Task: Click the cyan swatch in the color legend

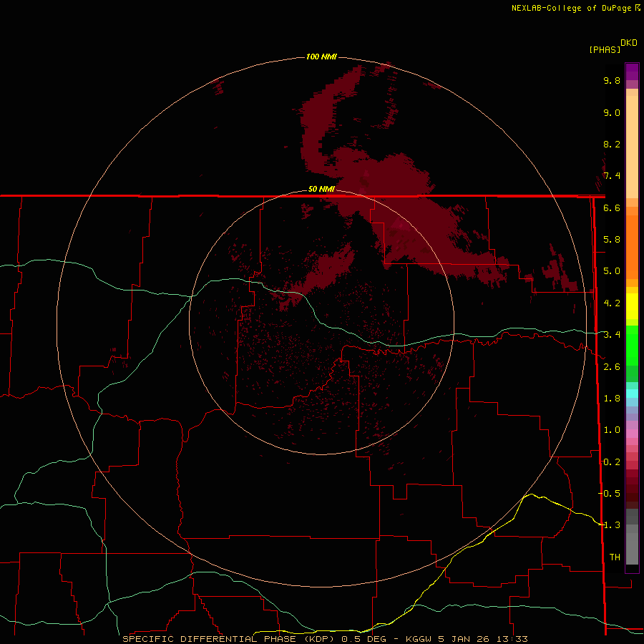Action: (x=632, y=393)
